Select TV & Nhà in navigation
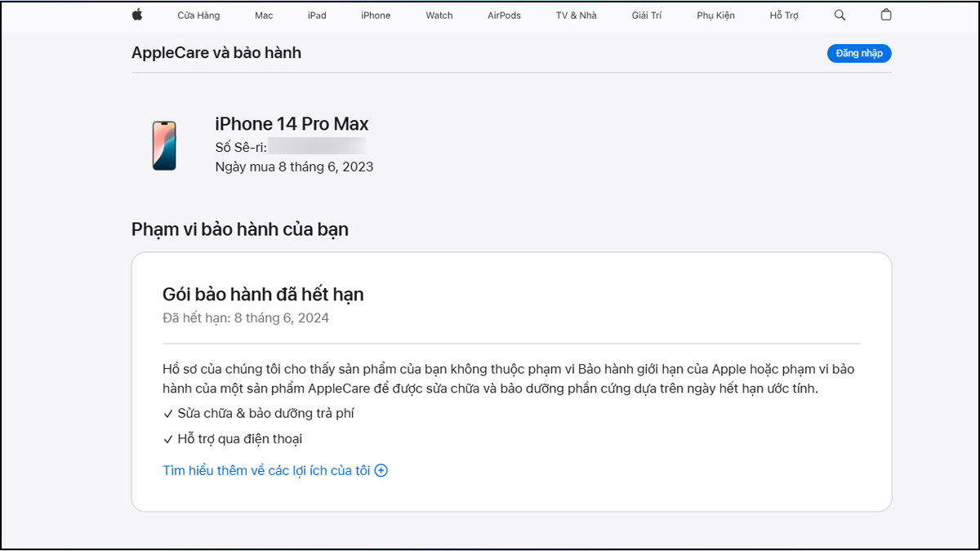The image size is (980, 551). click(576, 16)
